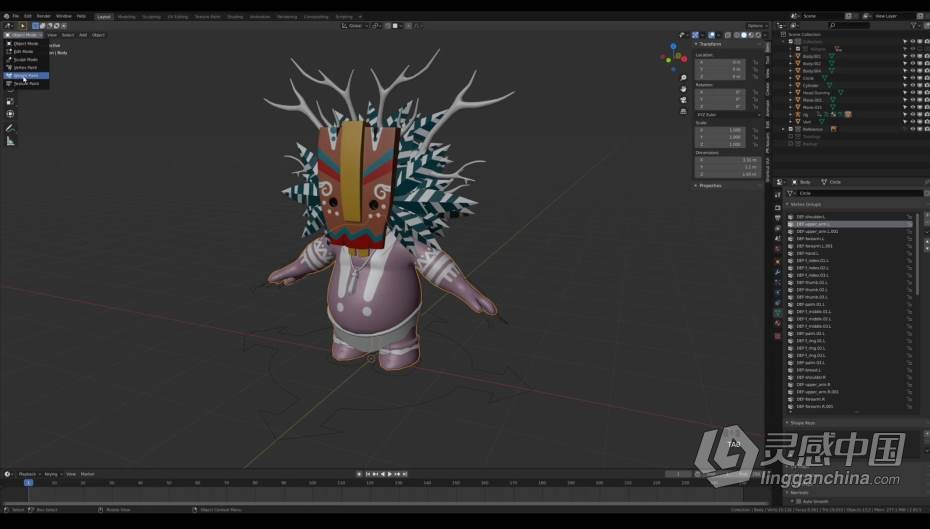Toggle X-ray mode icon in the viewport header
930x529 pixels.
pos(728,35)
